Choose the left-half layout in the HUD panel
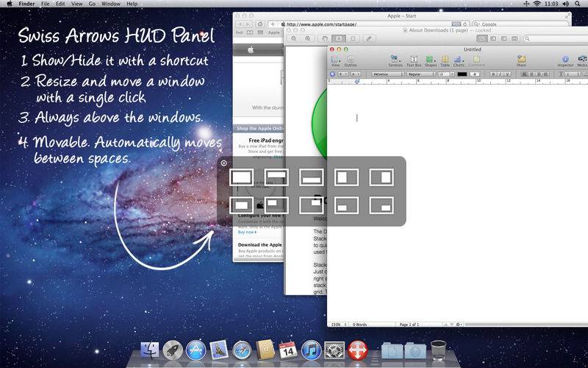 346,177
